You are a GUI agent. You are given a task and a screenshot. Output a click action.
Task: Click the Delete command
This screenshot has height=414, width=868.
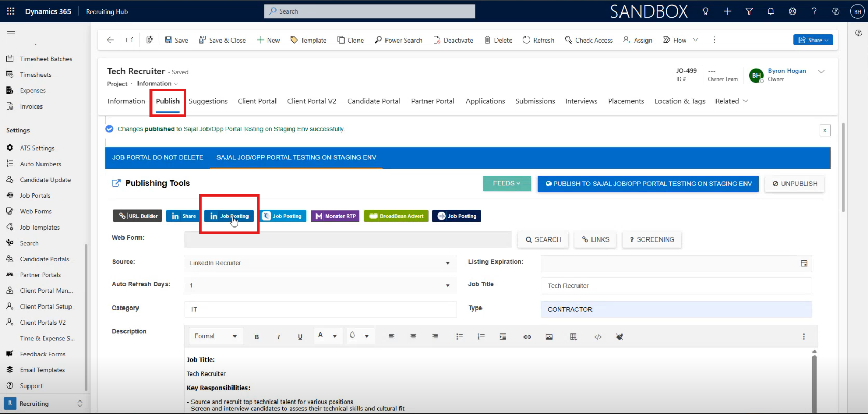click(498, 40)
